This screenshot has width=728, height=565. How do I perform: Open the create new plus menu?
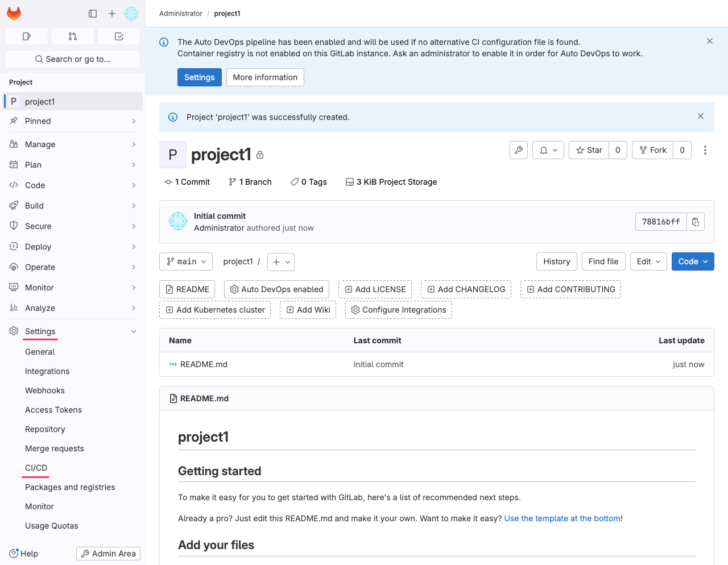click(x=112, y=14)
